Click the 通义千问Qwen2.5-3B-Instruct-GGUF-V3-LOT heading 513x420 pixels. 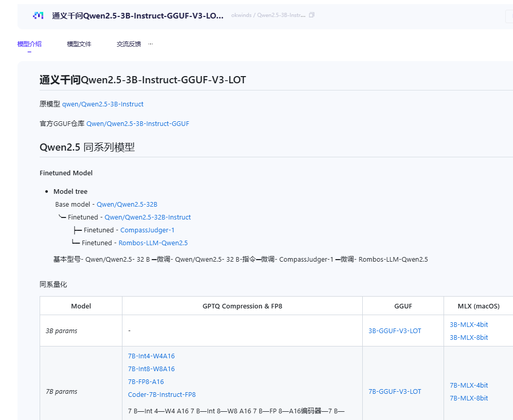tap(143, 80)
